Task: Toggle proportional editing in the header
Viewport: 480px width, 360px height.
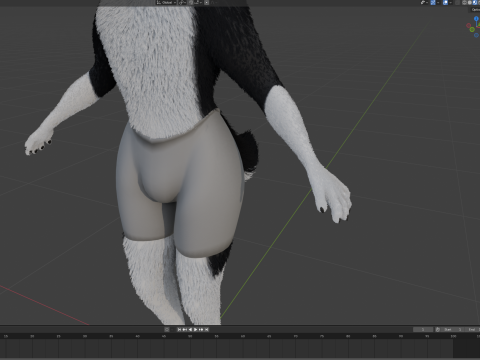Action: (x=206, y=2)
